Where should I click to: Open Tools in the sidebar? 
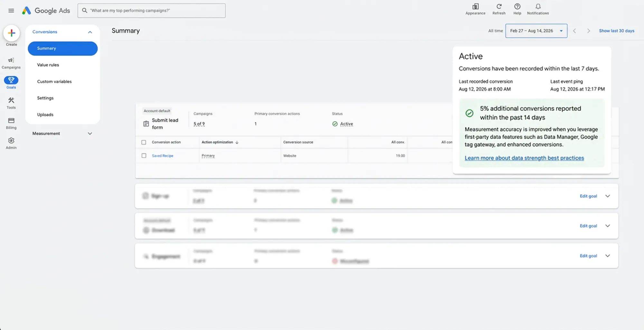coord(11,103)
